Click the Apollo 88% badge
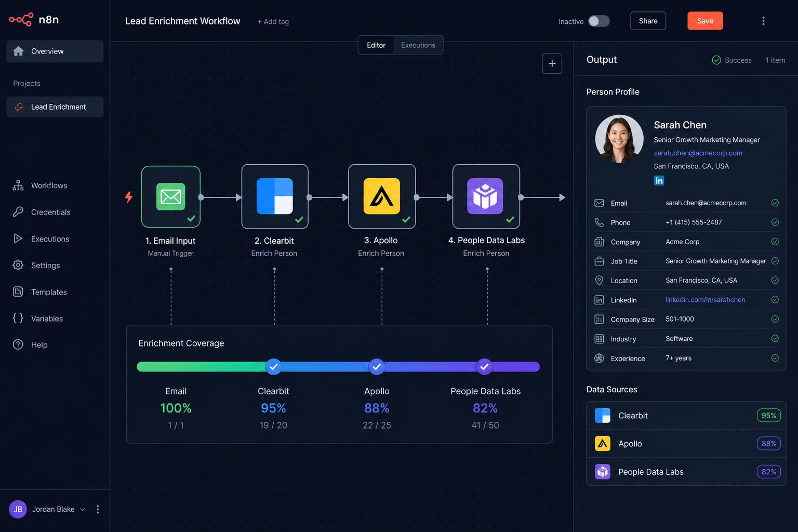 coord(768,444)
